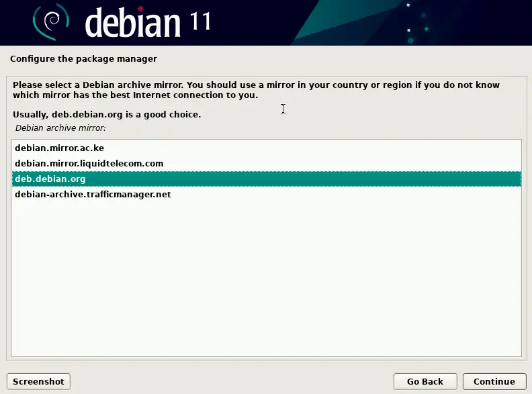Select the highlighted deb.debian.org mirror

[267, 179]
